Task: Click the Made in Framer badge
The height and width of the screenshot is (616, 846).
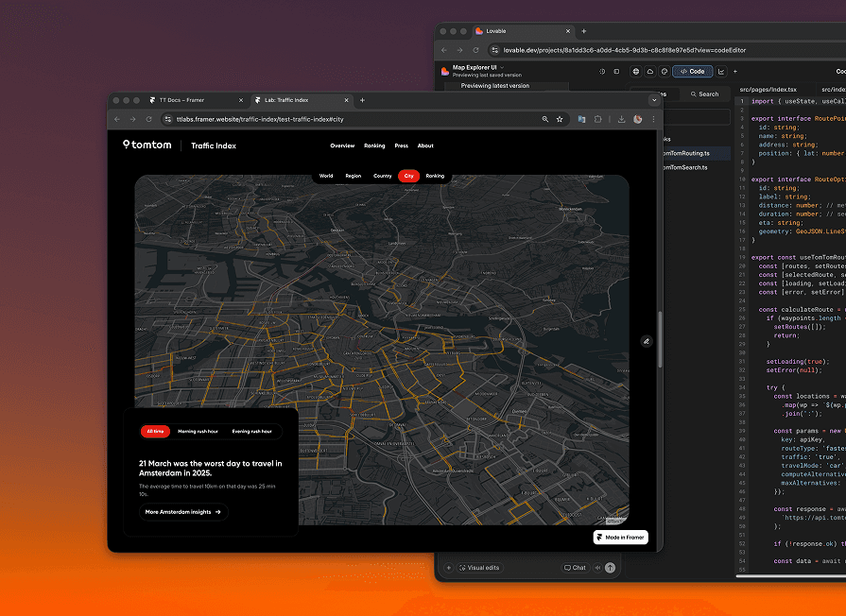Action: pyautogui.click(x=620, y=537)
